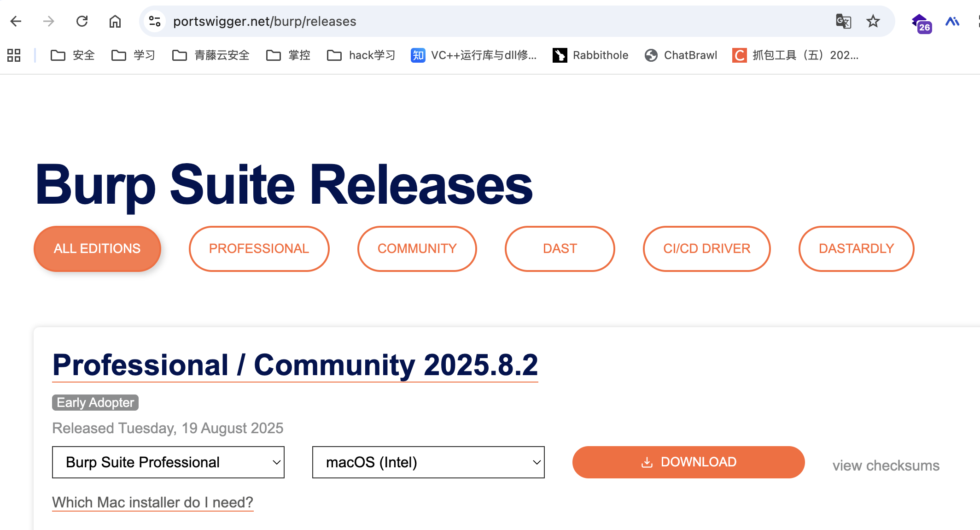
Task: Select the CI/CD DRIVER filter
Action: point(707,249)
